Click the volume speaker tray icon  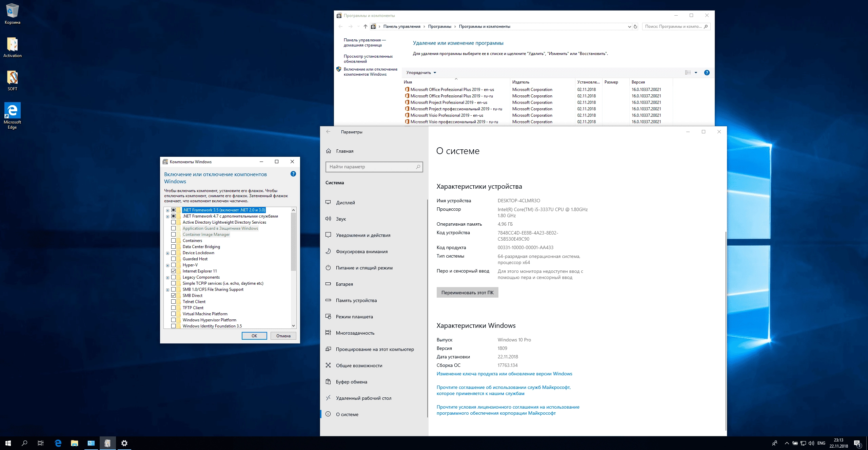(x=811, y=443)
